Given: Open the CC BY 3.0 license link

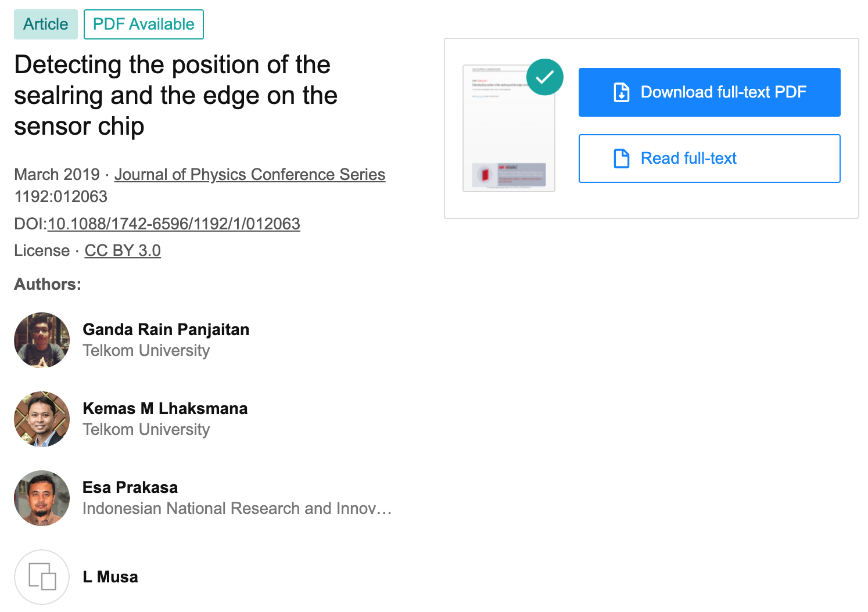Looking at the screenshot, I should (x=123, y=250).
